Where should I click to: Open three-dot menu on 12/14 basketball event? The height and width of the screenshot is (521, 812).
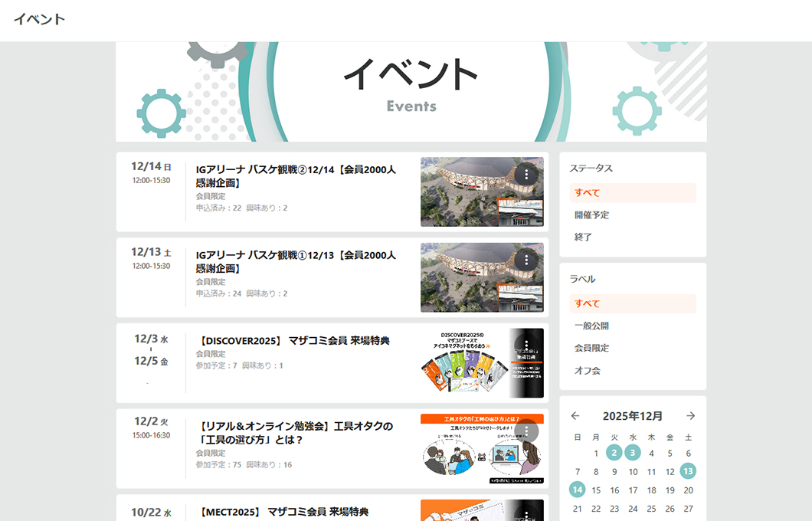pyautogui.click(x=526, y=175)
